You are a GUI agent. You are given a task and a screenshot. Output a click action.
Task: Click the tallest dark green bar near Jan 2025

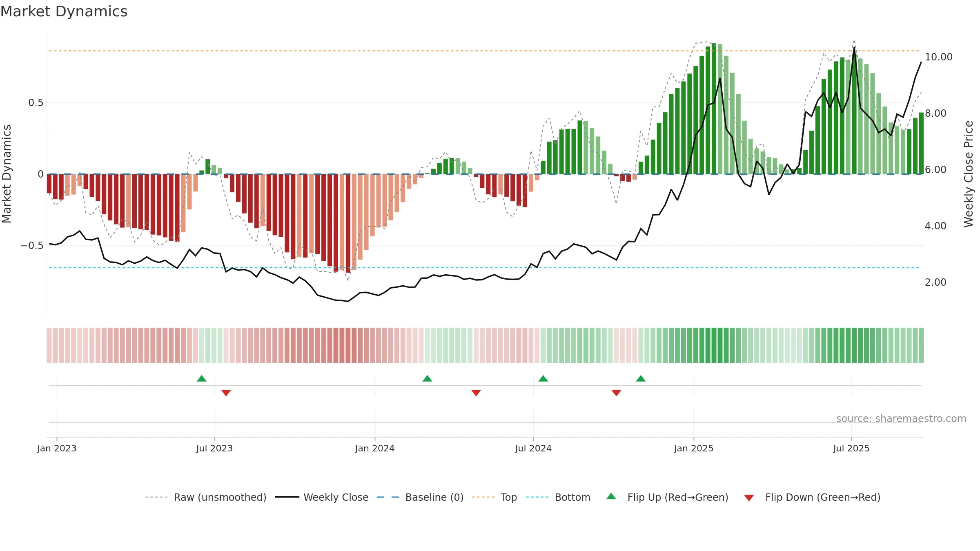(x=714, y=109)
